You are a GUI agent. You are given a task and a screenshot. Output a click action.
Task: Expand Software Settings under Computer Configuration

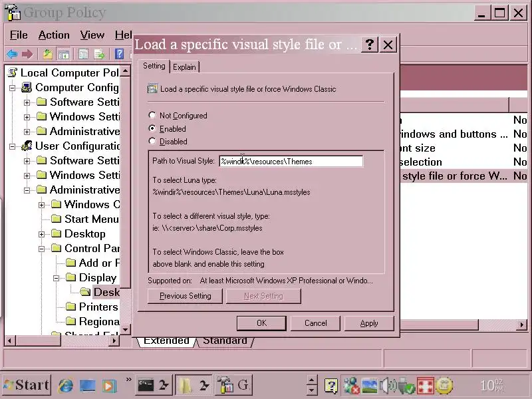pyautogui.click(x=27, y=102)
